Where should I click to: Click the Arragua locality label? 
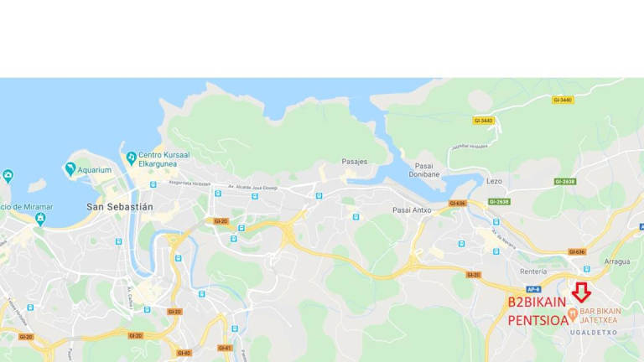point(617,261)
